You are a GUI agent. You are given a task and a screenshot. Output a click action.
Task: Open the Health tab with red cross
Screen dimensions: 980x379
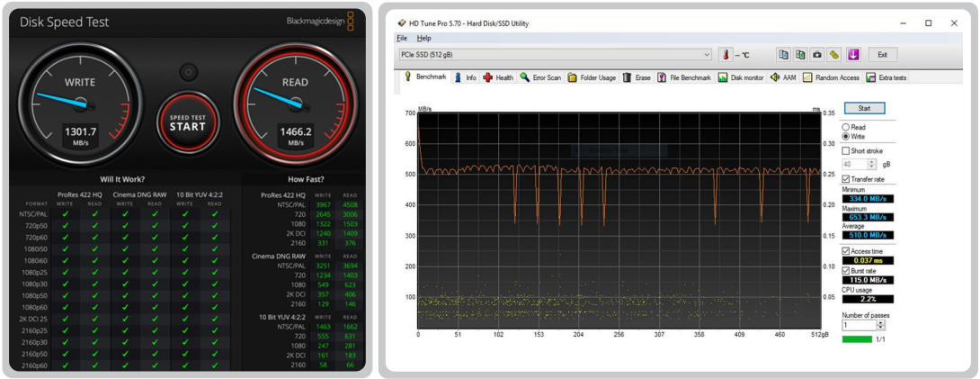click(498, 77)
